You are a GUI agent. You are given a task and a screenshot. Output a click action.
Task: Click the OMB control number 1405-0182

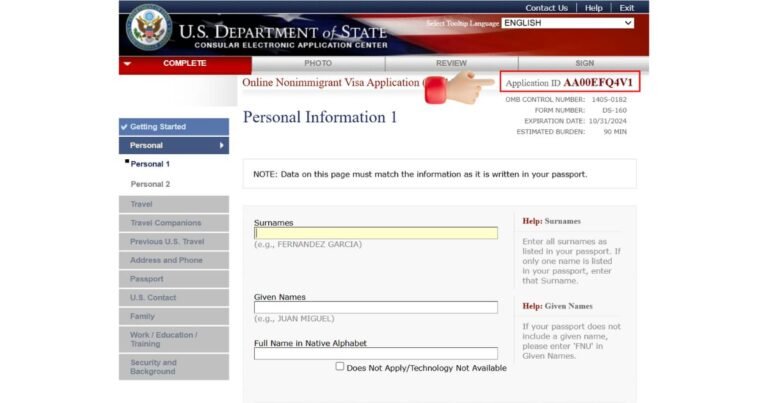(x=609, y=99)
